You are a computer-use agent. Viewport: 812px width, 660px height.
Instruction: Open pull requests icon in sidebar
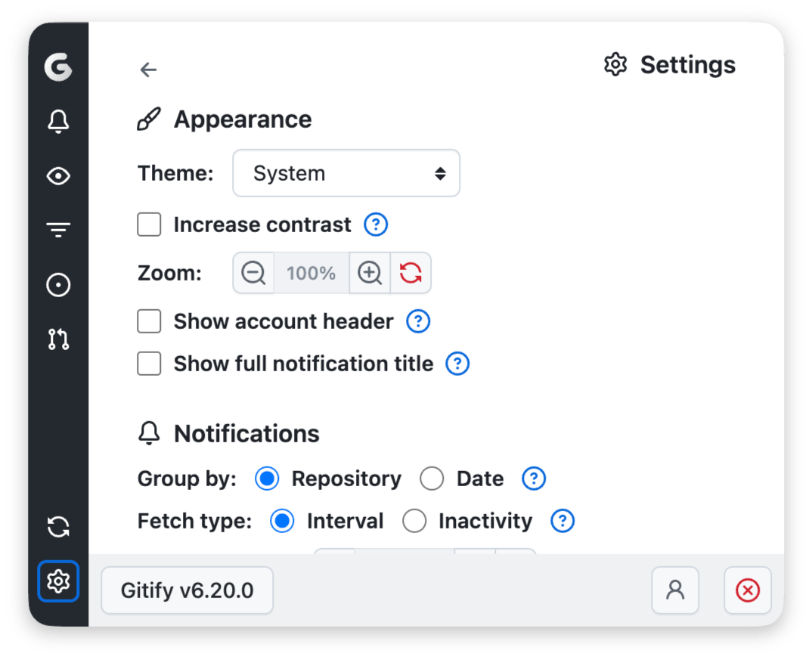58,339
